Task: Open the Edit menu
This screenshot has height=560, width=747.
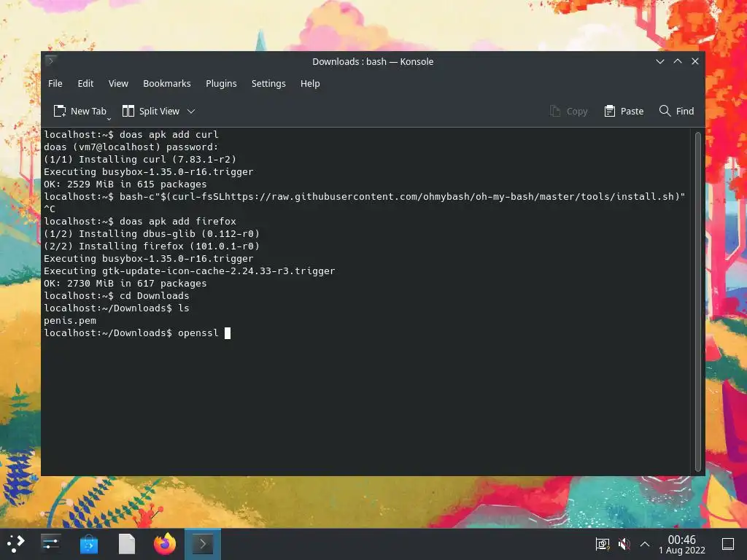Action: pos(85,83)
